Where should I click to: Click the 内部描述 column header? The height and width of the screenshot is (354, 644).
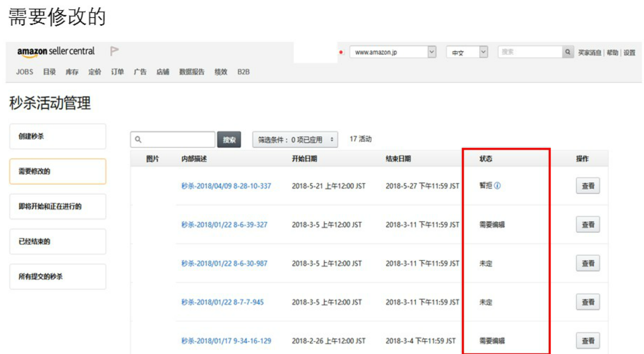click(194, 159)
